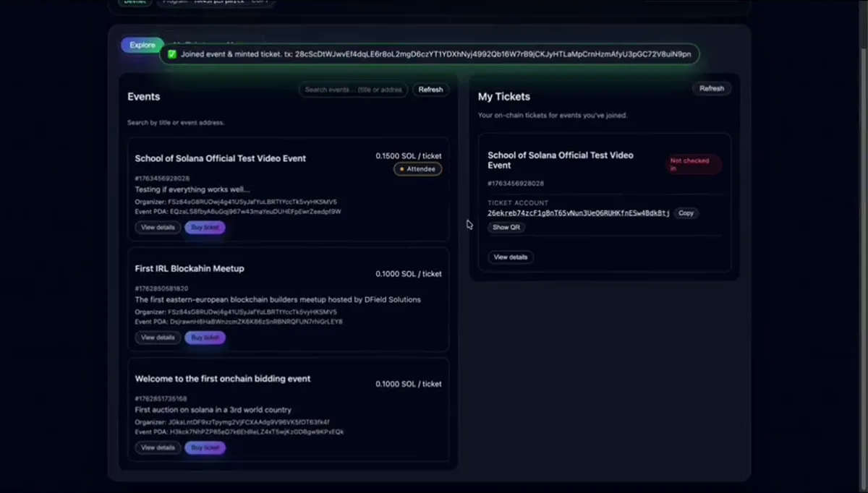Viewport: 868px width, 493px height.
Task: Select event ID #1762850581820
Action: click(x=161, y=288)
